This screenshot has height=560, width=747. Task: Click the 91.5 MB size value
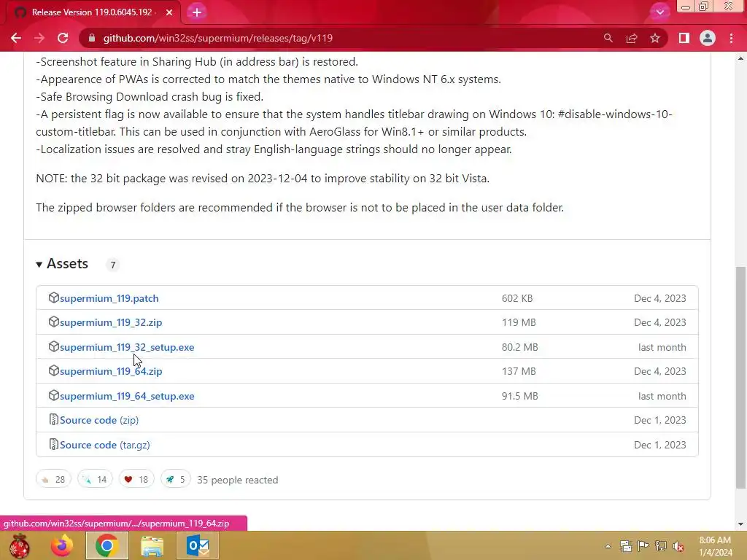[x=519, y=396]
